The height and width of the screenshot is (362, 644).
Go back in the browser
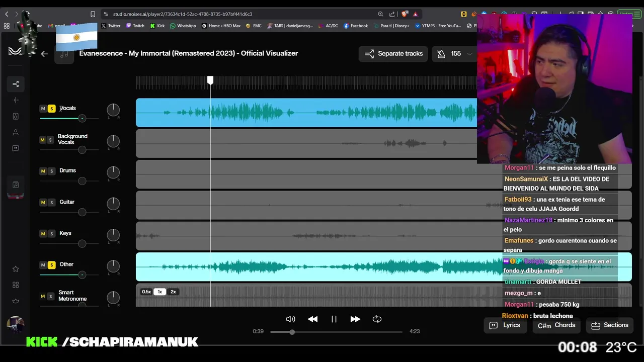tap(7, 14)
